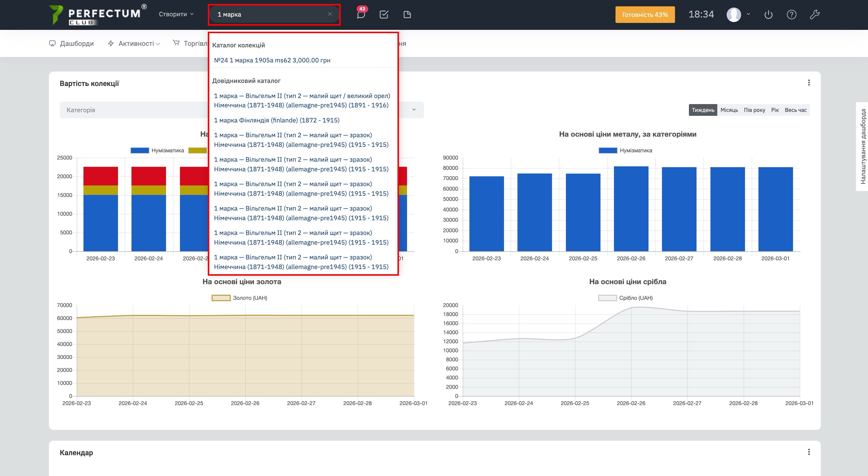Open Вартість колекції three-dots menu

(x=809, y=83)
